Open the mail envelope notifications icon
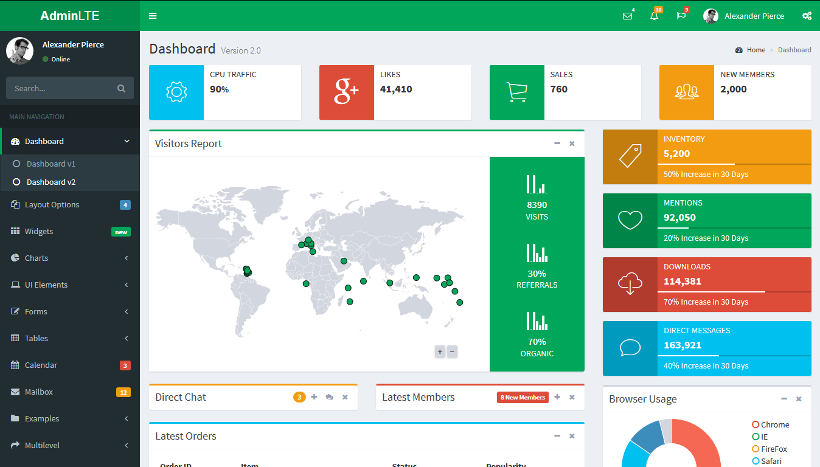Viewport: 820px width, 467px height. click(x=627, y=16)
